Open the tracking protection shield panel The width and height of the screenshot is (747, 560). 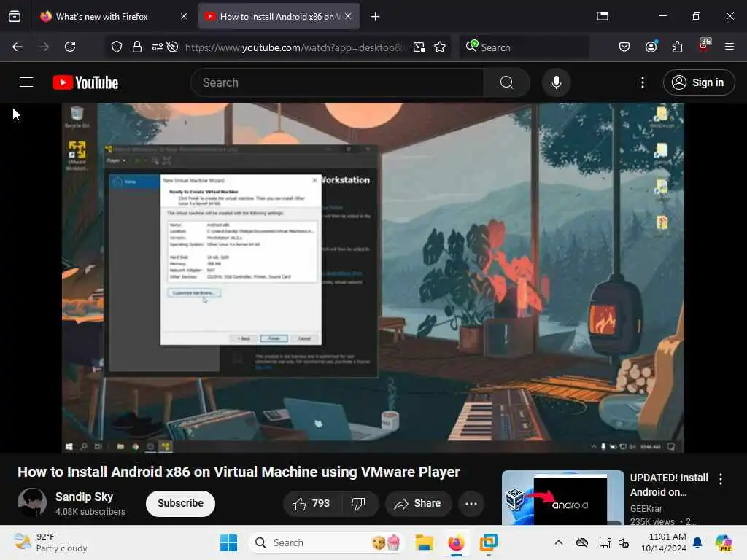(x=117, y=47)
